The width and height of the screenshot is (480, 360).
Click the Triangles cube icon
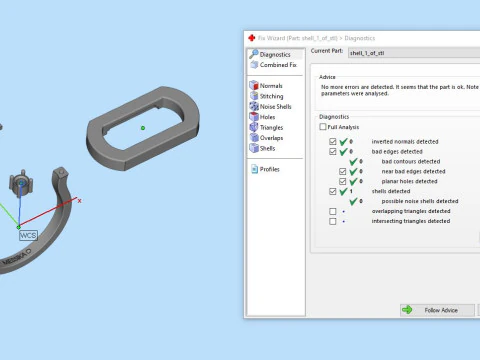click(x=254, y=127)
